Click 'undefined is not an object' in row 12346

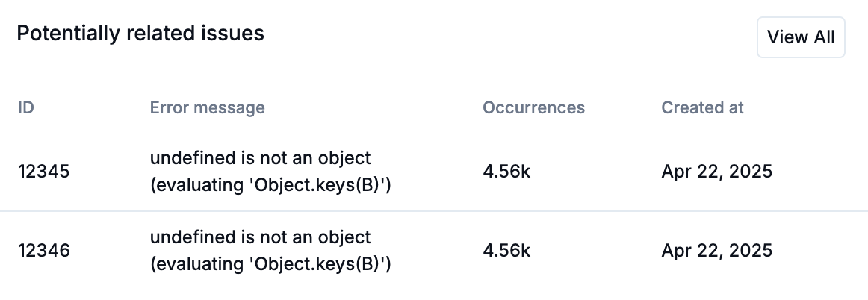[x=260, y=237]
